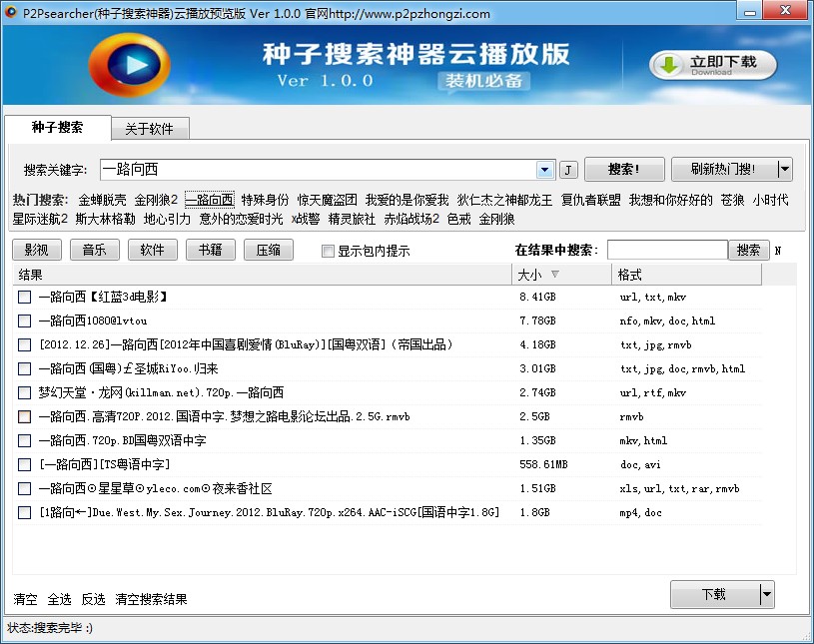Screen dimensions: 814x644
Task: Expand the search keyword dropdown
Action: pyautogui.click(x=544, y=170)
